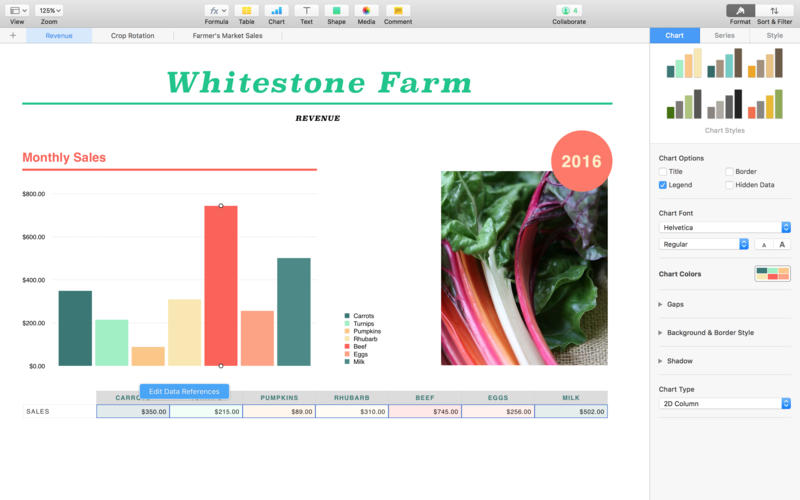The image size is (800, 500).
Task: Open the Helvetica chart font dropdown
Action: (x=725, y=228)
